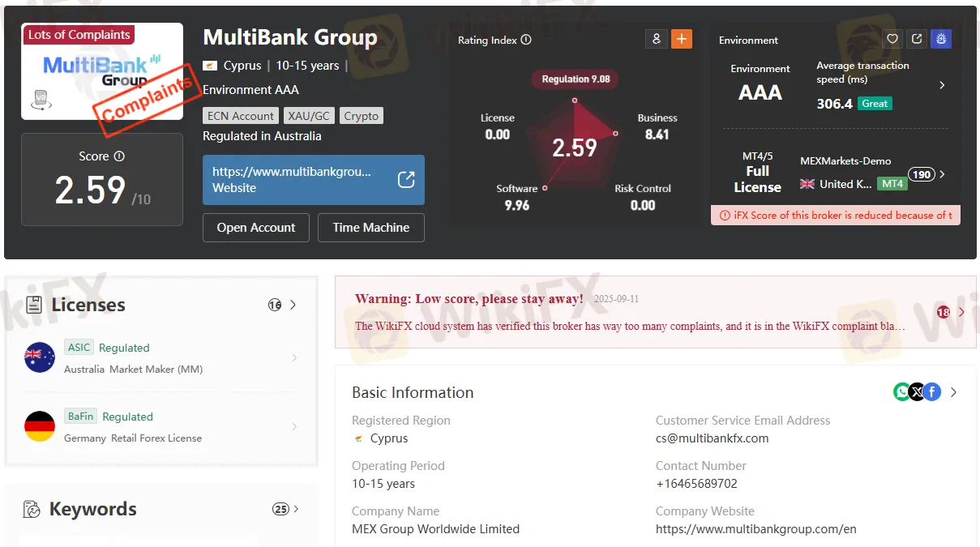Click the MultiBank Group logo image
Viewport: 980px width, 547px height.
pyautogui.click(x=102, y=71)
